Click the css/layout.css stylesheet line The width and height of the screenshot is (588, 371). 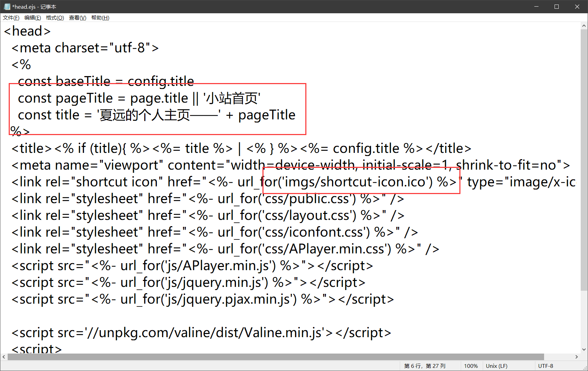pyautogui.click(x=208, y=215)
